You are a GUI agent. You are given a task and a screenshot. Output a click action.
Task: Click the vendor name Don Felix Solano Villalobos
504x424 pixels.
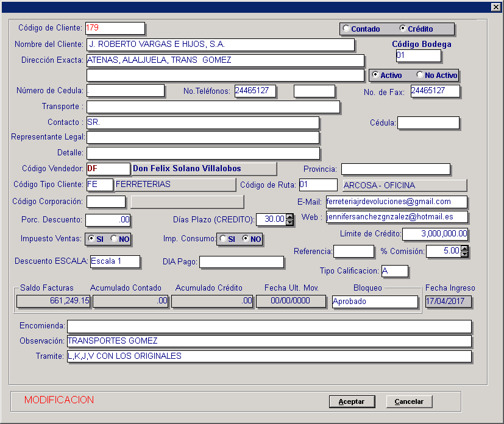204,169
